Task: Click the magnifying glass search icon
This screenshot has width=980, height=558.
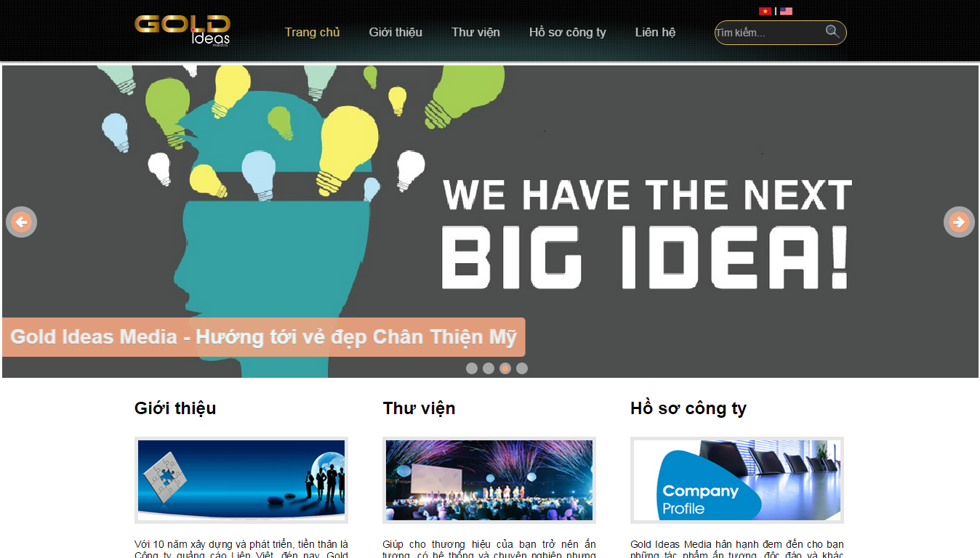Action: pyautogui.click(x=832, y=31)
